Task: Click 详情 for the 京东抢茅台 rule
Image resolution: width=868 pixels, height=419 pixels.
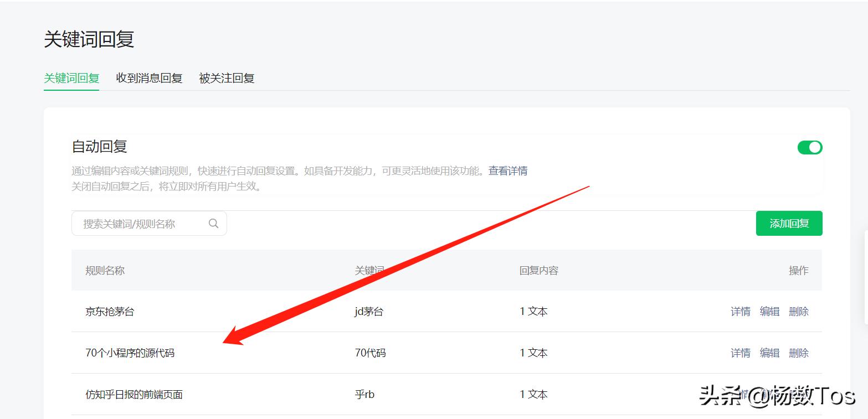Action: 741,311
